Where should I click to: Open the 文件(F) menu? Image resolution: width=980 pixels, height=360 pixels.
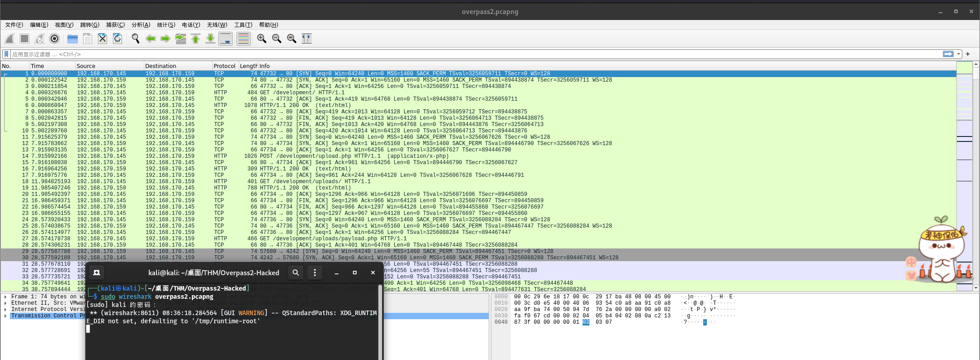[14, 25]
